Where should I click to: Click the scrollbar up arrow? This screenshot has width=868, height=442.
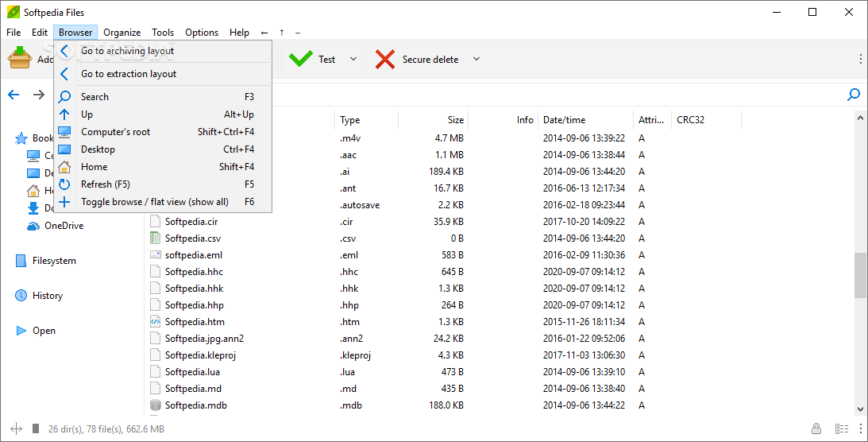861,118
